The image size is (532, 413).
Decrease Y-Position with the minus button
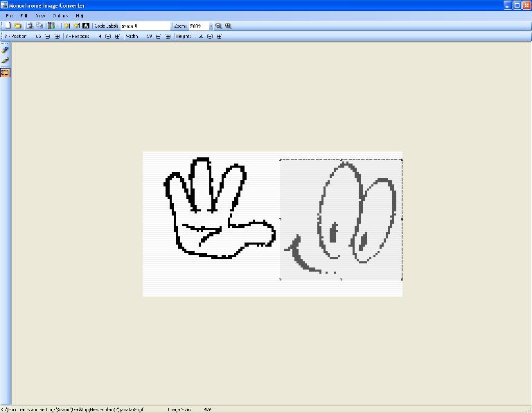point(108,36)
